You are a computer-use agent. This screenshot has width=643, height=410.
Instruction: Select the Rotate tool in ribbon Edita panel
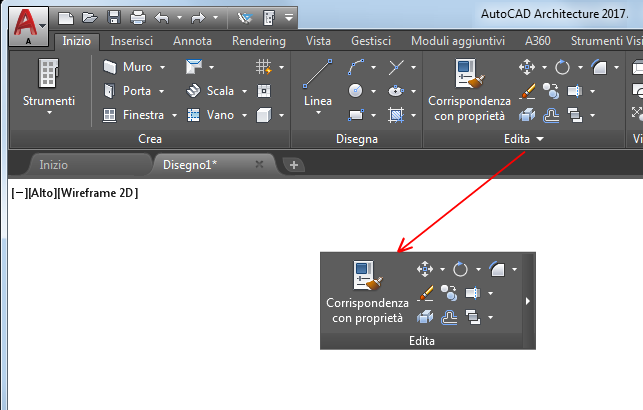(x=563, y=67)
